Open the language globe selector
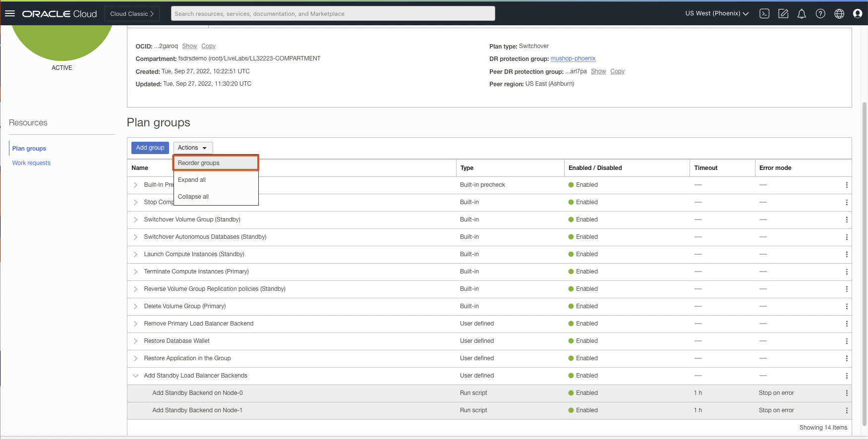This screenshot has width=868, height=439. click(839, 14)
